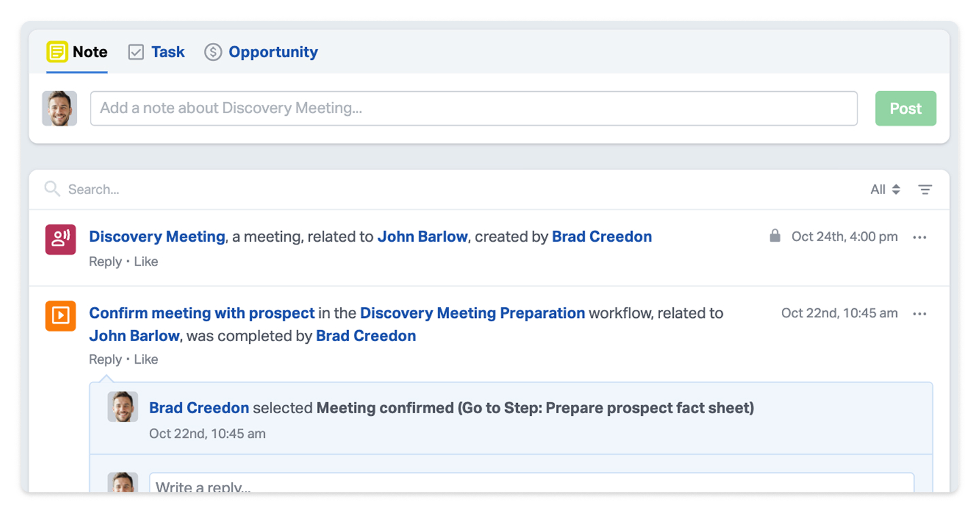The image size is (980, 514).
Task: Switch to the Task tab
Action: pyautogui.click(x=167, y=52)
